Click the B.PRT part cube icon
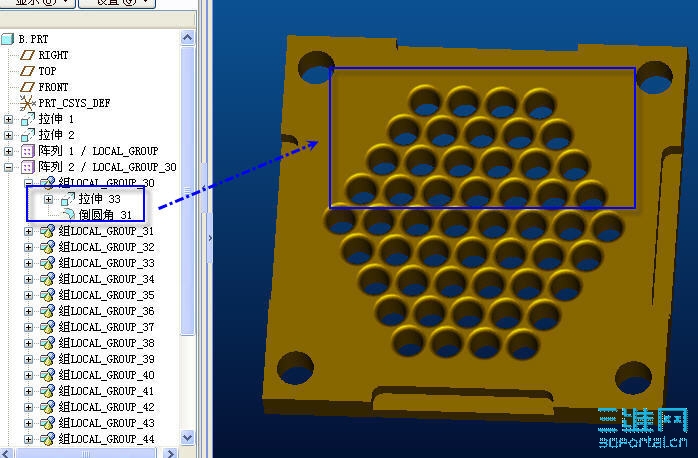Screen dimensions: 698x458 [x=8, y=39]
